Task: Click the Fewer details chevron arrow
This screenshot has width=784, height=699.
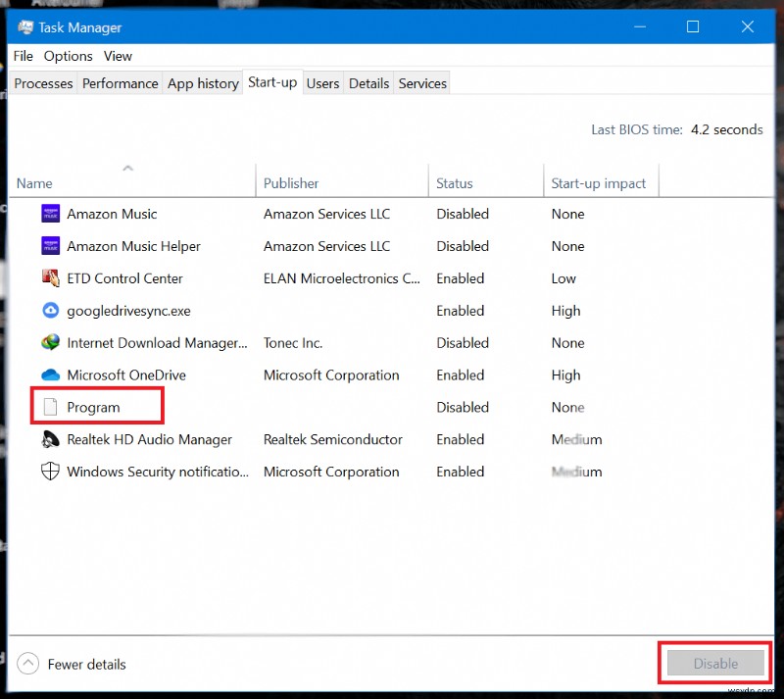Action: (x=28, y=664)
